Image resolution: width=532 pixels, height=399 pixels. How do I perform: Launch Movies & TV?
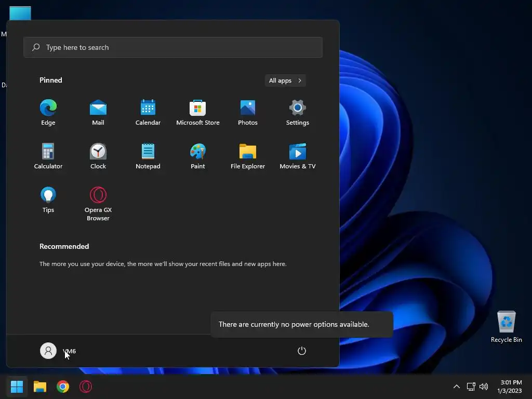coord(298,156)
